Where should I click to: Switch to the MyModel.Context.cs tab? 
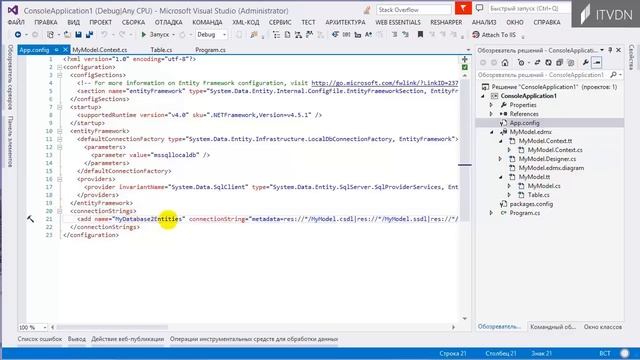tap(100, 50)
